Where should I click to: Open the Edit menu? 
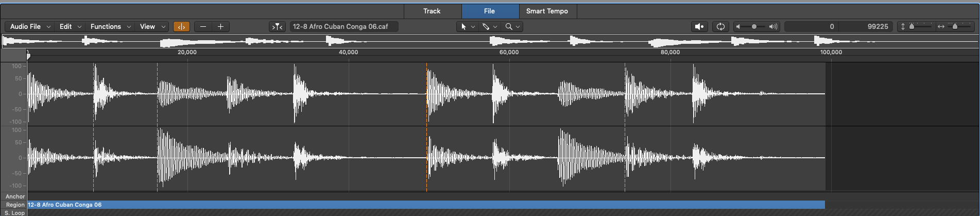tap(70, 27)
